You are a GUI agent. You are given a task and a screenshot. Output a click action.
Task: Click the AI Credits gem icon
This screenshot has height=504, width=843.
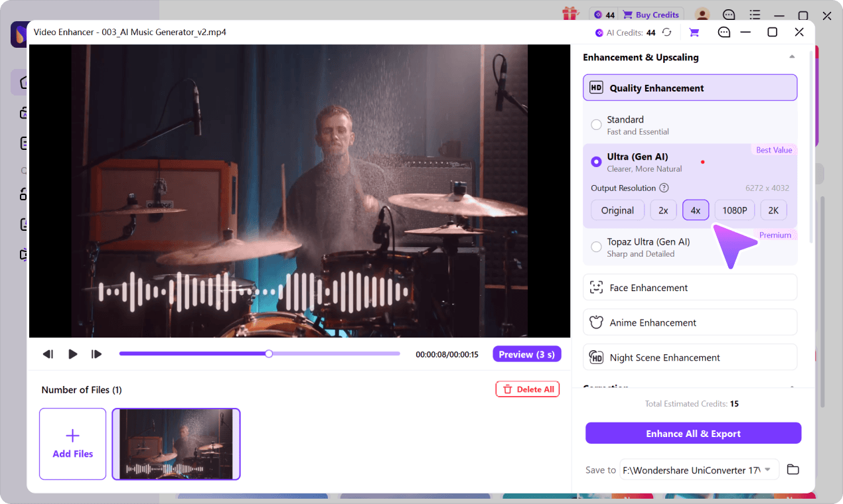[599, 32]
